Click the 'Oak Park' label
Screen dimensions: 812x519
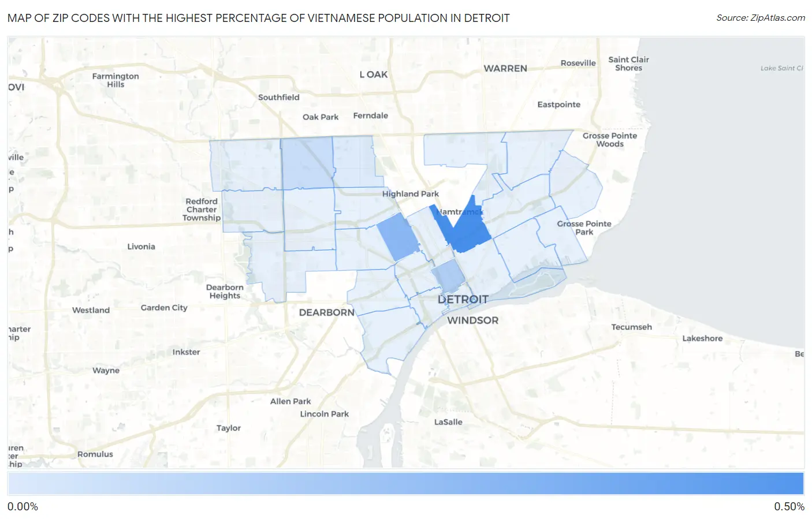321,117
